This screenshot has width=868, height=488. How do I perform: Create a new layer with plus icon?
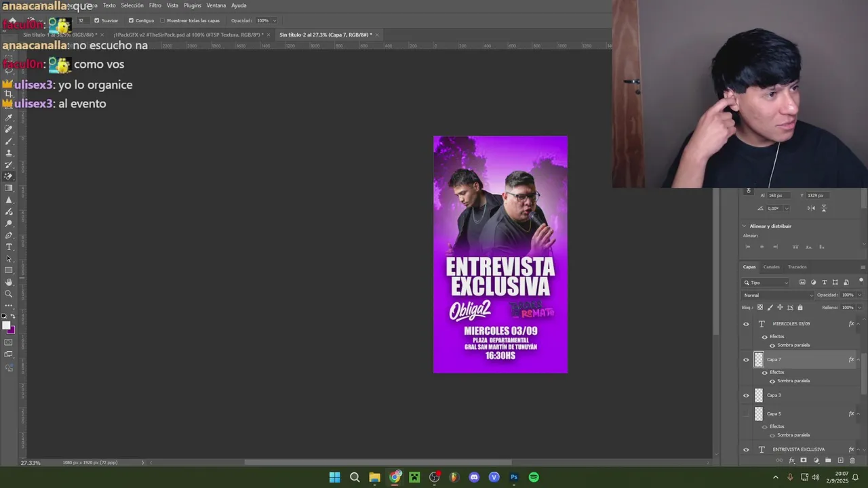840,460
